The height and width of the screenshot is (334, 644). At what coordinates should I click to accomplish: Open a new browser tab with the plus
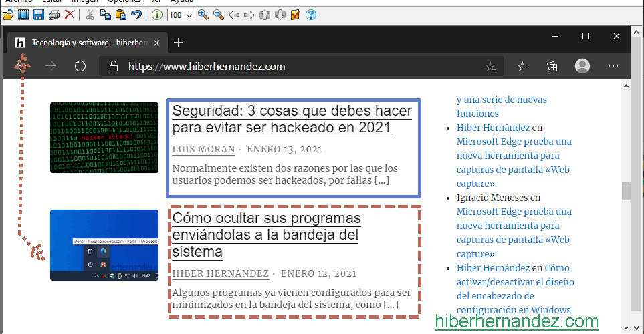[179, 43]
